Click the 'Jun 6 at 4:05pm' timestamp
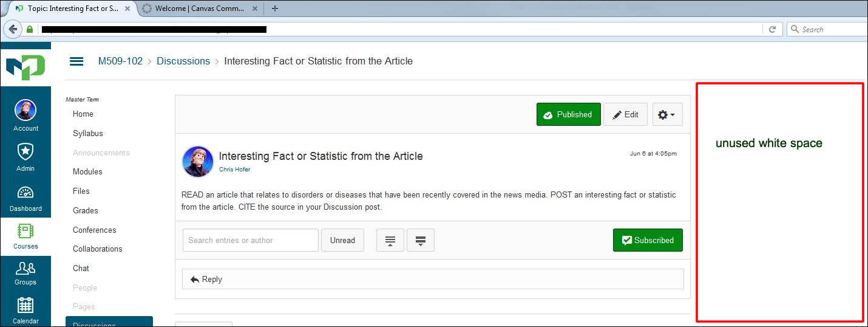 (x=653, y=154)
